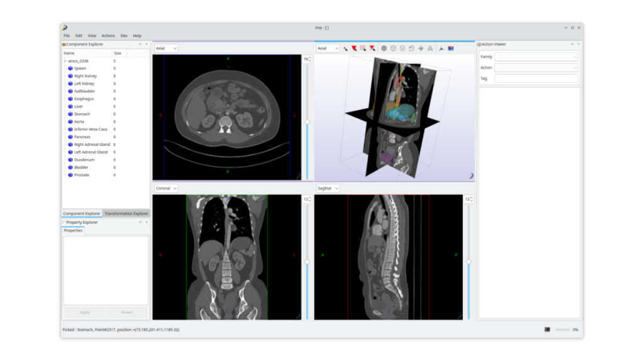Close the Action Viewer panel
The image size is (644, 362).
(579, 45)
